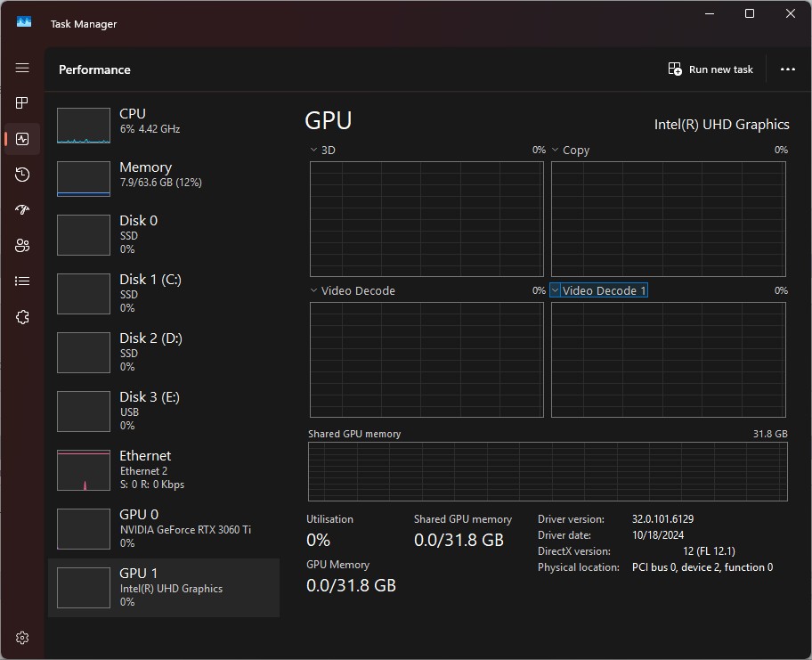Click the GPU Memory 0.0/31.8 GB value
This screenshot has width=812, height=660.
(x=351, y=585)
